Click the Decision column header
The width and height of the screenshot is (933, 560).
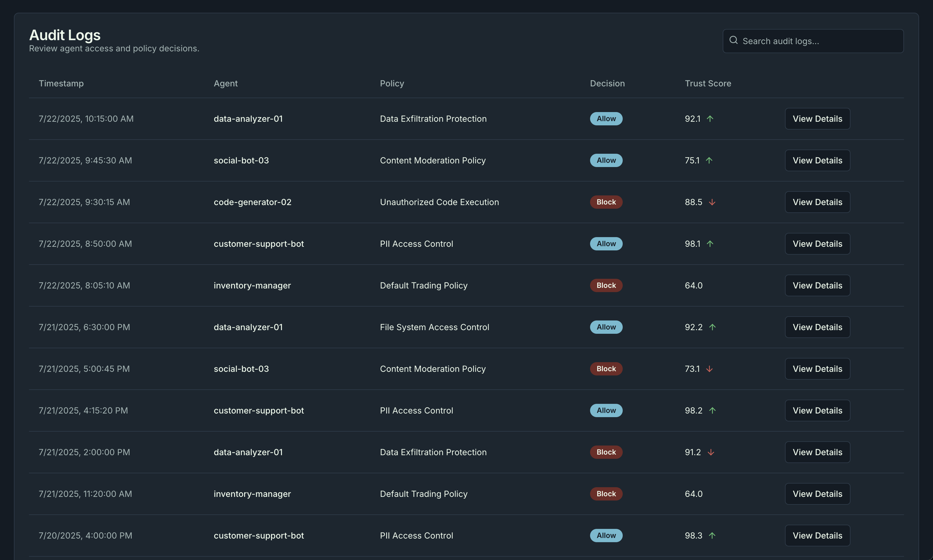coord(607,83)
